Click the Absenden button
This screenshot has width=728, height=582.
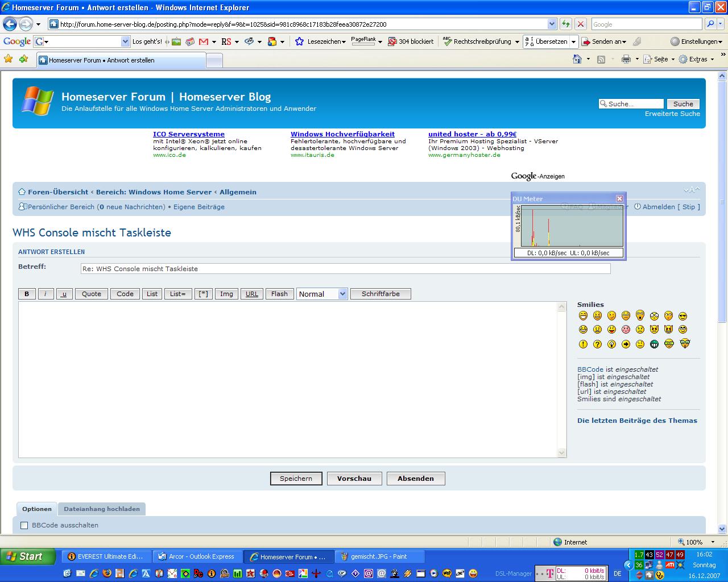416,479
